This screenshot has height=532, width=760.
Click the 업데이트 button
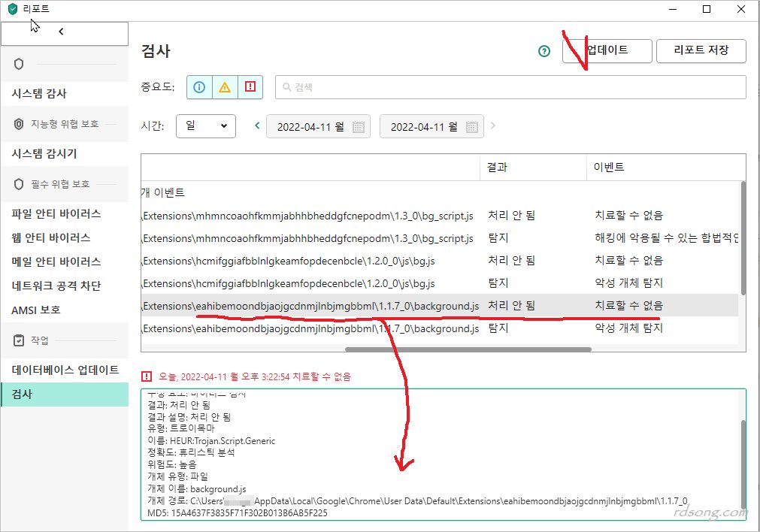point(606,50)
